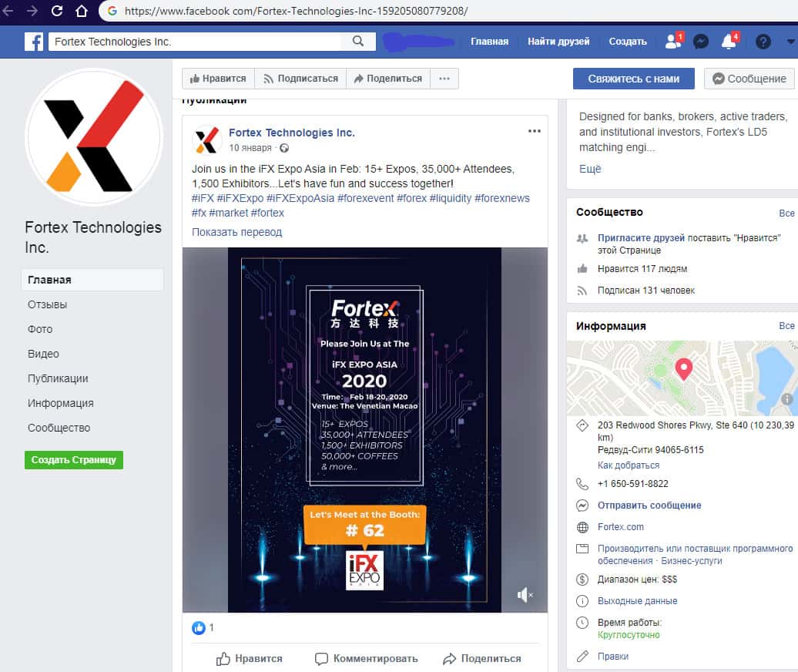Select Отзывы in left sidebar
The height and width of the screenshot is (672, 798).
47,304
